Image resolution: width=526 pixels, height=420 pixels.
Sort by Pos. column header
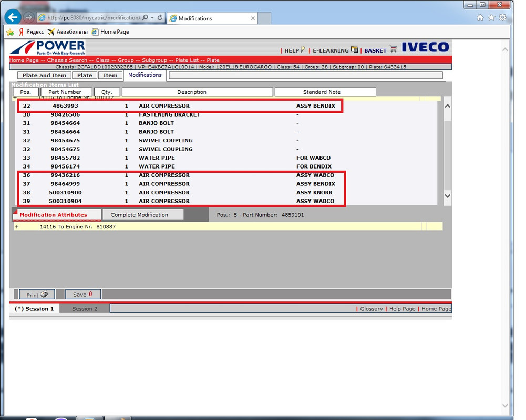26,92
